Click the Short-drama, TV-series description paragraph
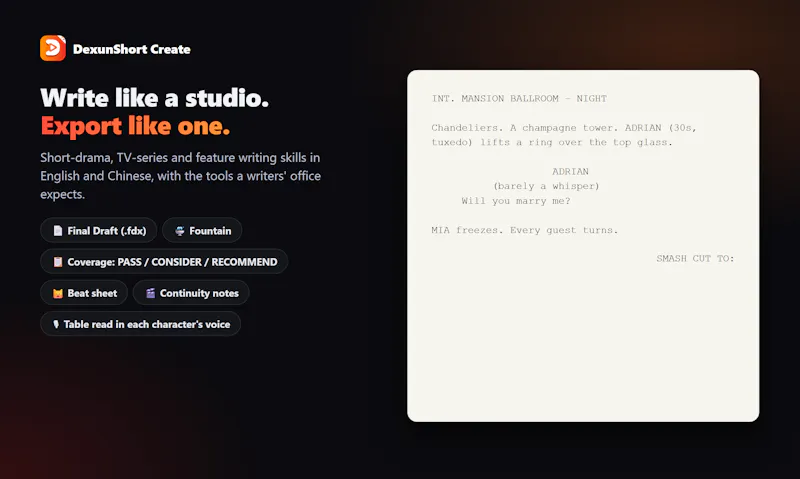Screen dimensions: 800x479 (x=181, y=176)
